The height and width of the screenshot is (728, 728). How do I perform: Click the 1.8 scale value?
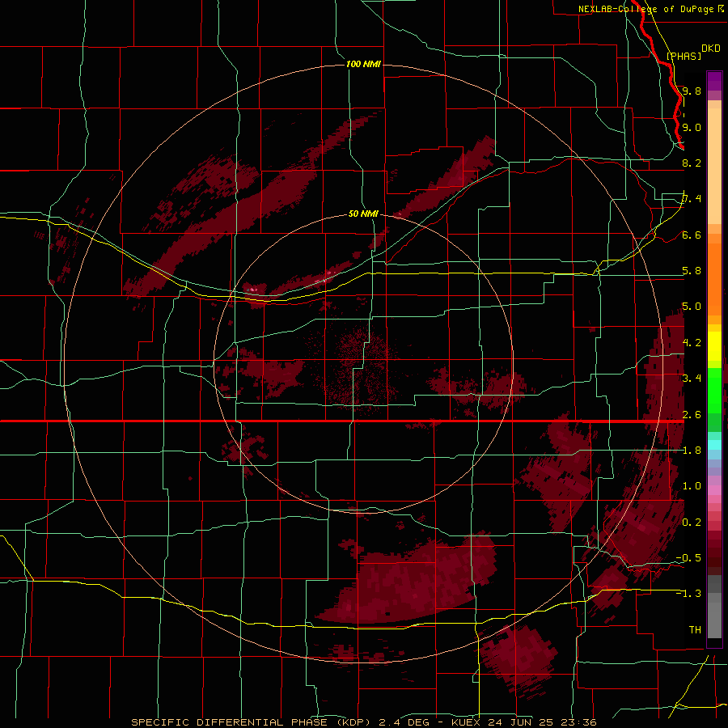click(x=692, y=451)
